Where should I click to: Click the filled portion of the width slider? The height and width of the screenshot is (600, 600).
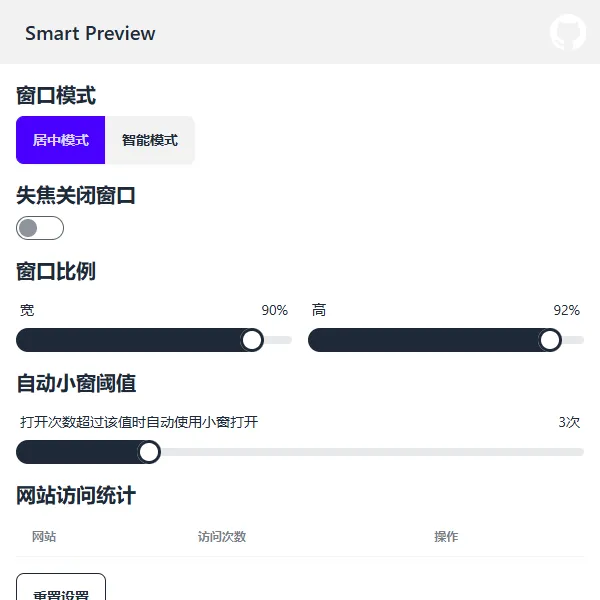(130, 340)
